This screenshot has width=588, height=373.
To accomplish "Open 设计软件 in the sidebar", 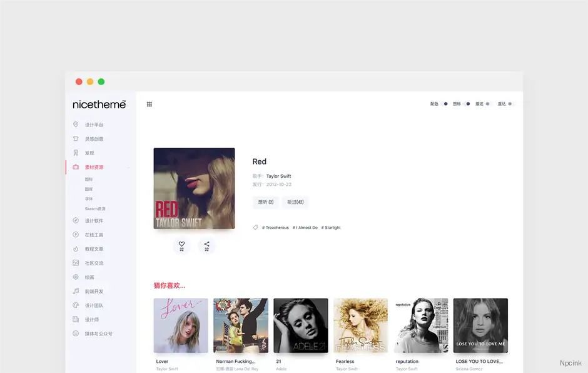I will tap(94, 221).
